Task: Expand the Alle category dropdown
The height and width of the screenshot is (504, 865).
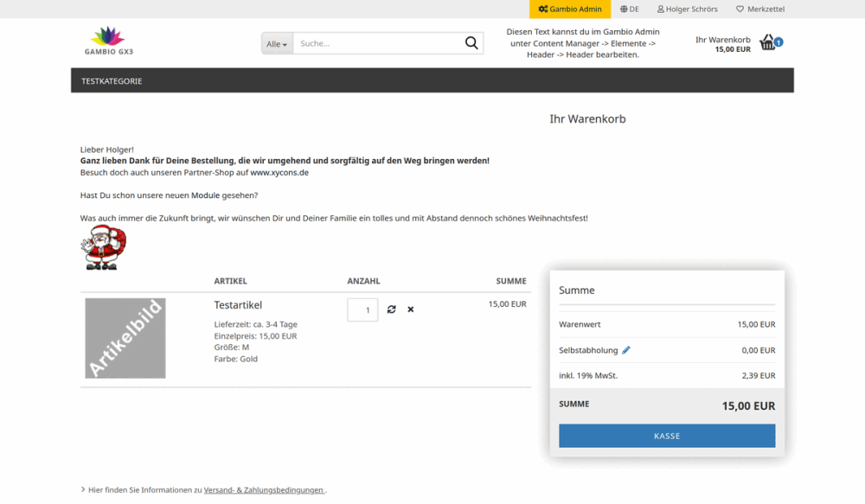Action: click(277, 43)
